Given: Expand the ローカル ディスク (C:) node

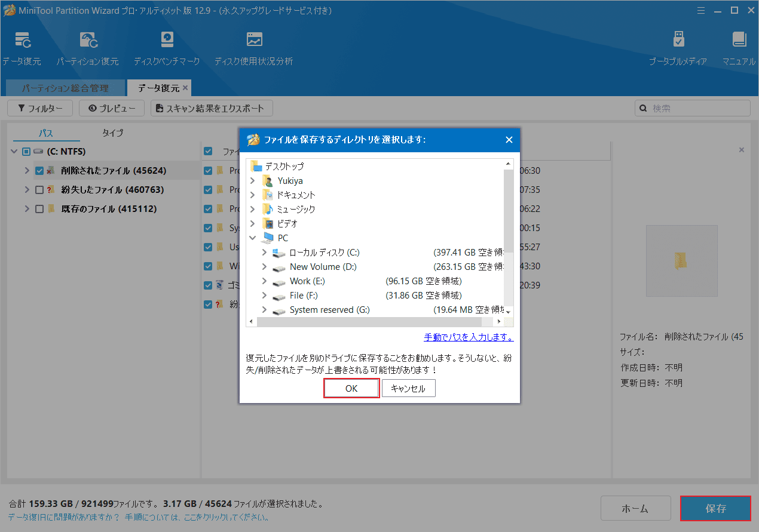Looking at the screenshot, I should pyautogui.click(x=264, y=253).
